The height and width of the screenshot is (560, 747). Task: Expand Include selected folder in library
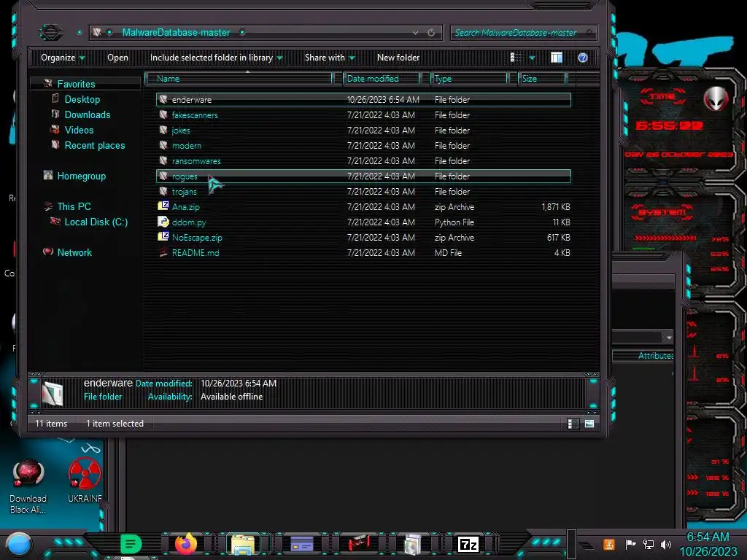(x=216, y=58)
